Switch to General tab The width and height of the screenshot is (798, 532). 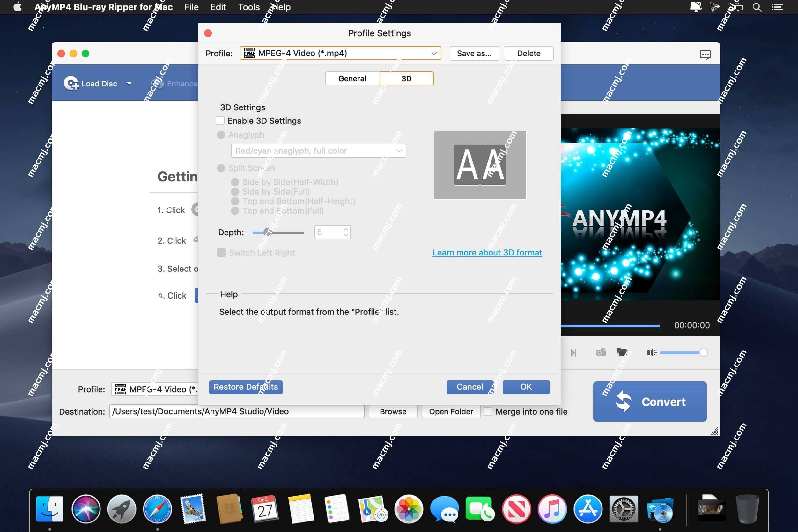click(352, 79)
